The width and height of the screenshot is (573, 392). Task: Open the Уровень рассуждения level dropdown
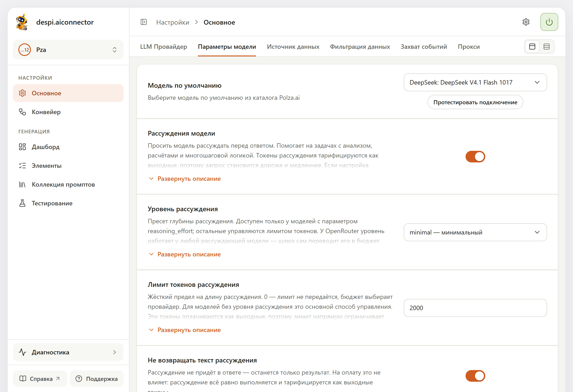pyautogui.click(x=475, y=232)
